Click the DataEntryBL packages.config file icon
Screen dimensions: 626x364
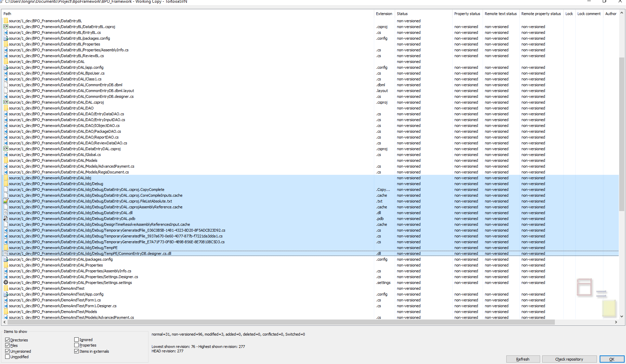coord(6,38)
